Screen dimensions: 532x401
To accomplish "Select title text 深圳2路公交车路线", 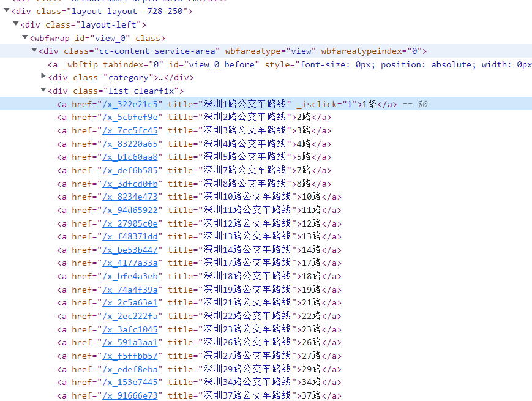I will point(245,117).
